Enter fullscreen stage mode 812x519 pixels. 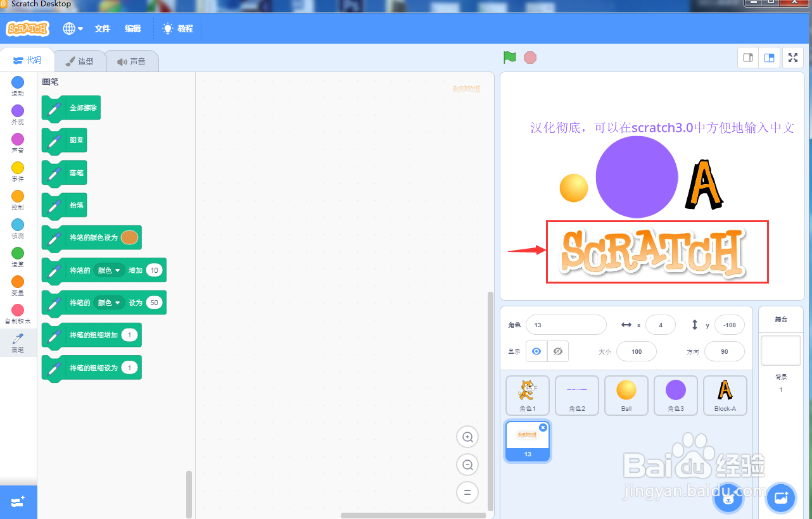(792, 57)
